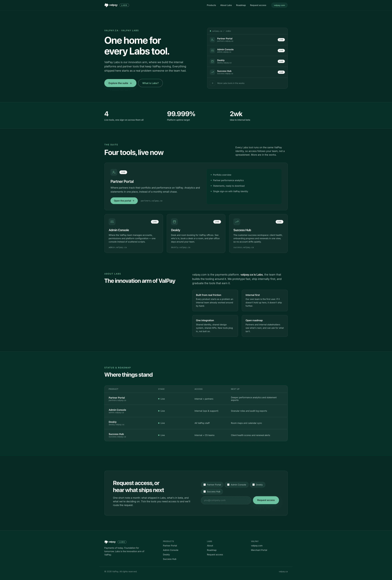Click the Partner Portal icon in the index panel
The width and height of the screenshot is (392, 580).
tap(212, 40)
